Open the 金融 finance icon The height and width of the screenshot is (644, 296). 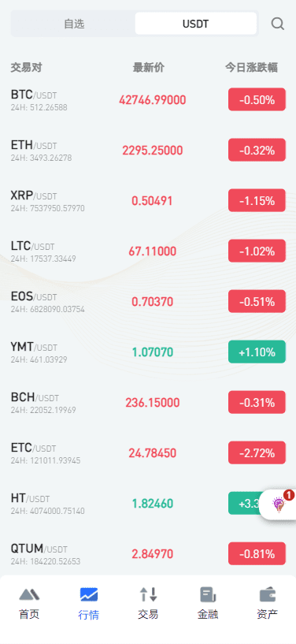pyautogui.click(x=208, y=594)
